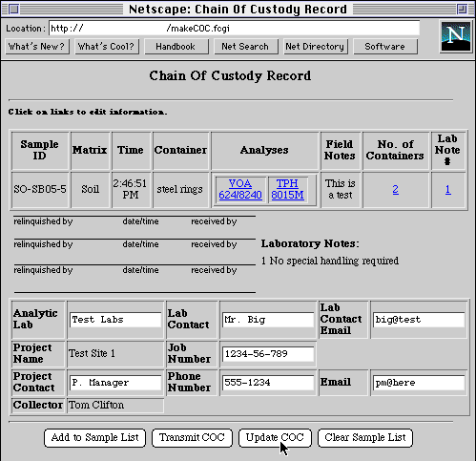Click the Clear Sample List button

[365, 438]
